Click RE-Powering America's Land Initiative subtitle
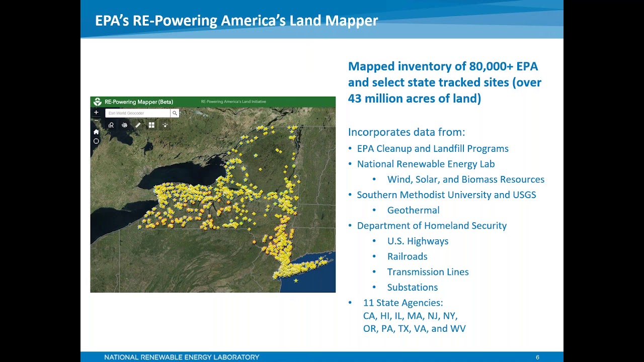Image resolution: width=644 pixels, height=362 pixels. (x=233, y=102)
